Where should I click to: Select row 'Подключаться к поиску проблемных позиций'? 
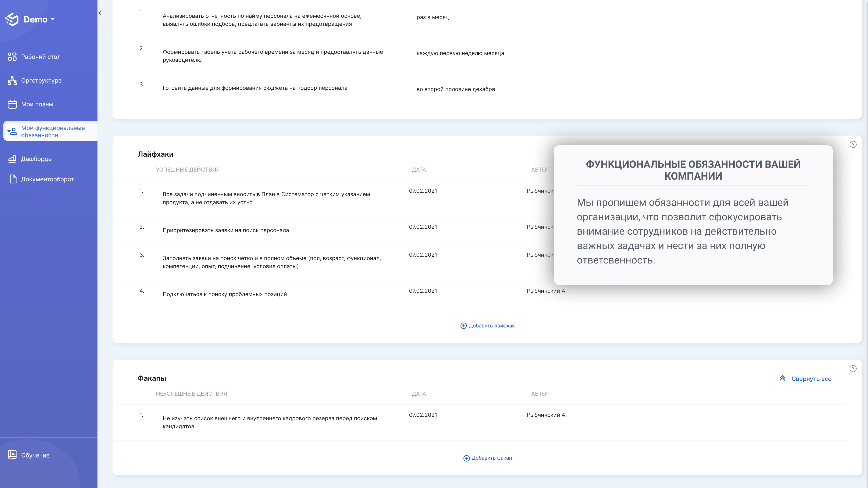tap(480, 294)
